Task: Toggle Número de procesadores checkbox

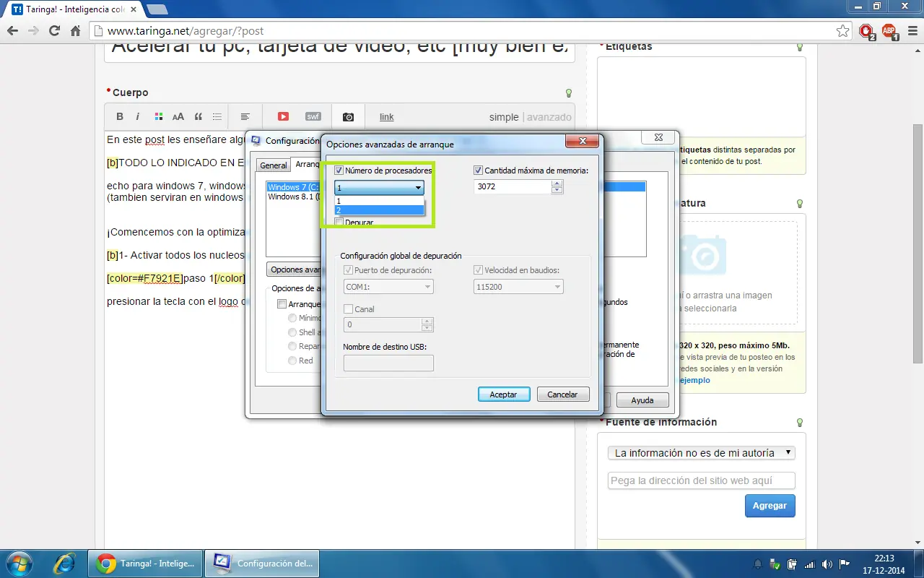Action: click(339, 171)
